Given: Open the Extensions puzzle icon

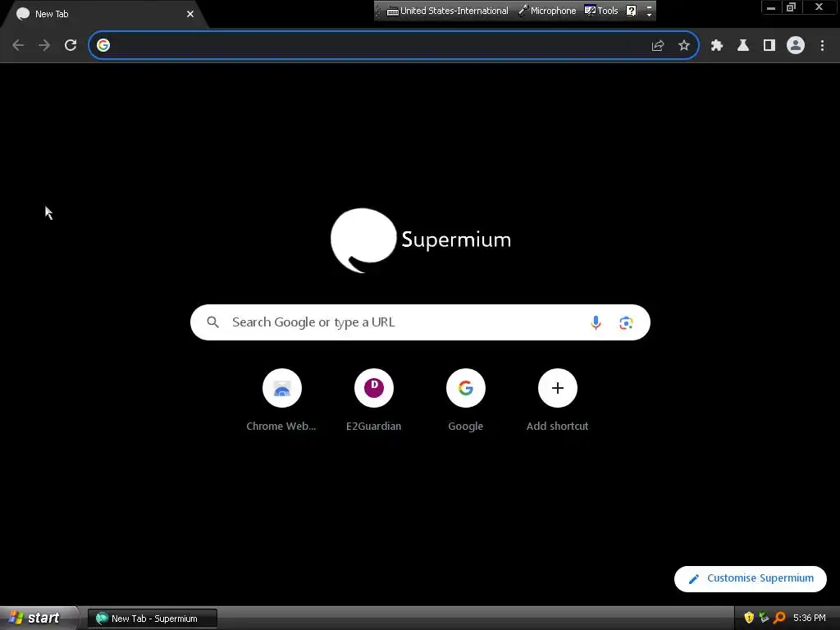Looking at the screenshot, I should (x=717, y=46).
